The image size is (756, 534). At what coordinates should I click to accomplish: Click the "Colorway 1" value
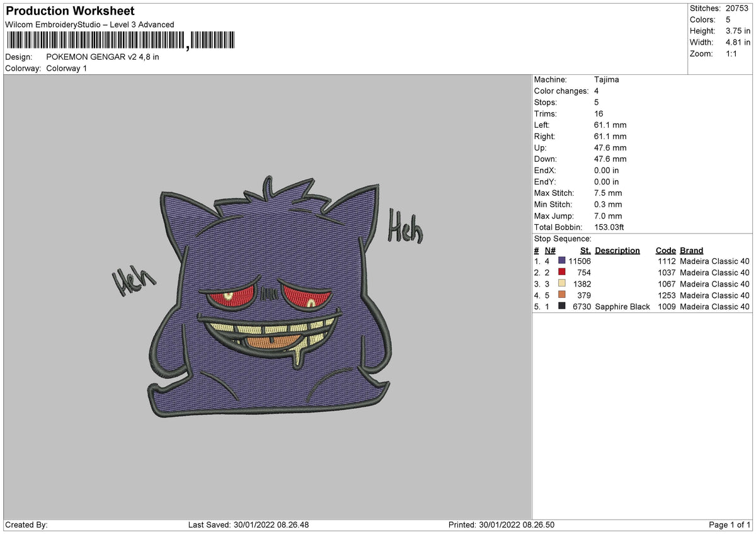click(67, 69)
